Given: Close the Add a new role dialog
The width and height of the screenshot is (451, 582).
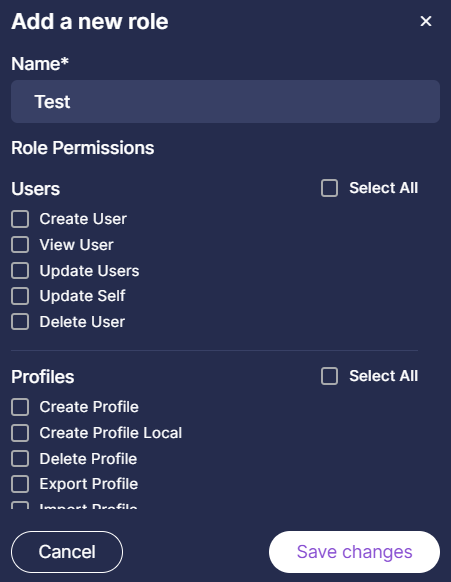Looking at the screenshot, I should pos(426,21).
